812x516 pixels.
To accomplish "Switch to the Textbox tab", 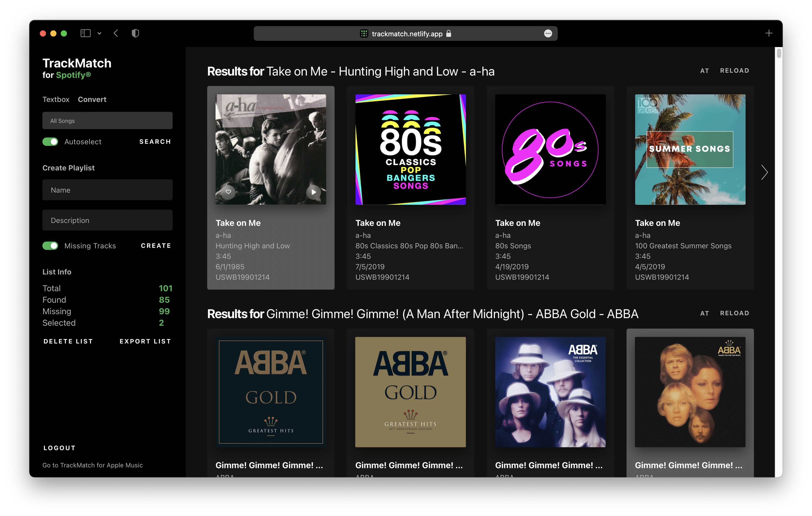I will (56, 99).
